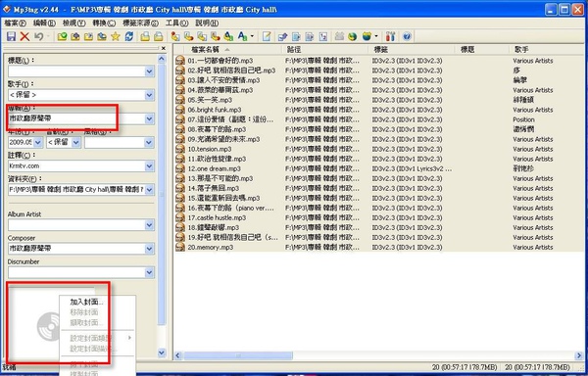Image resolution: width=588 pixels, height=376 pixels.
Task: Click the Position artist cell
Action: (523, 119)
